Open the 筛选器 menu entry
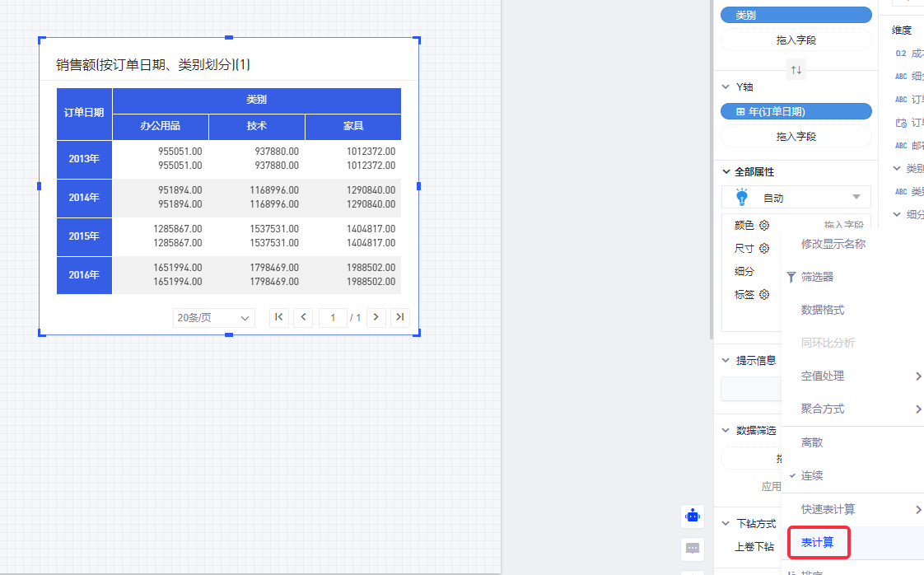 tap(817, 277)
